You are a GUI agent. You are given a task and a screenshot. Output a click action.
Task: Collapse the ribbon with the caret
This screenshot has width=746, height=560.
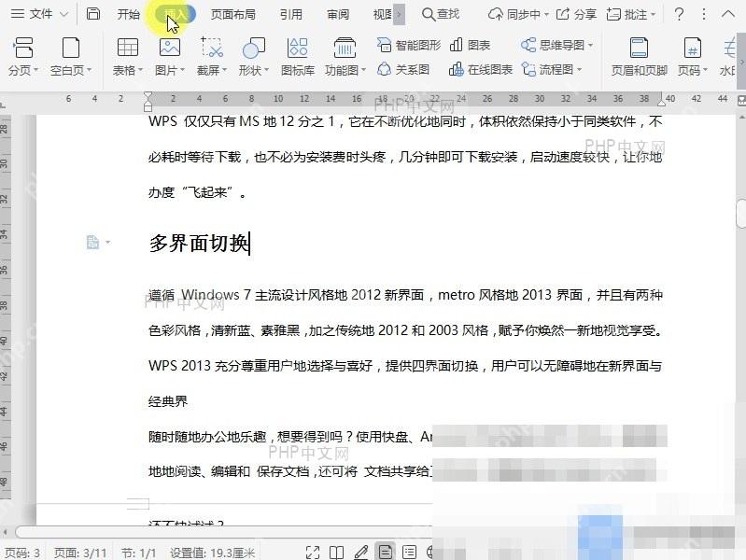click(x=728, y=14)
